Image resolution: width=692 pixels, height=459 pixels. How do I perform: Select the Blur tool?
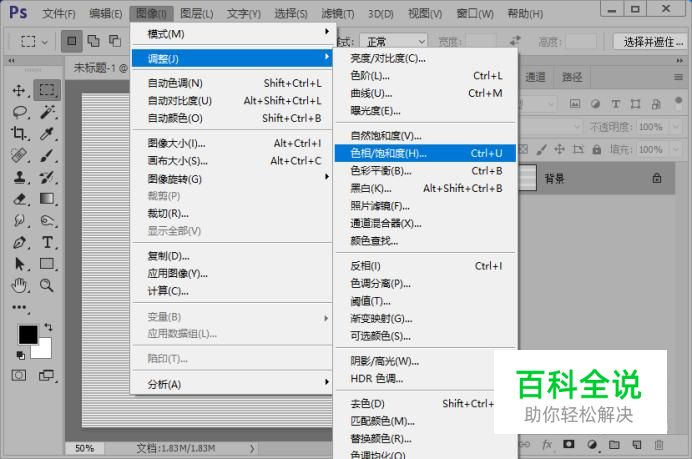[19, 220]
